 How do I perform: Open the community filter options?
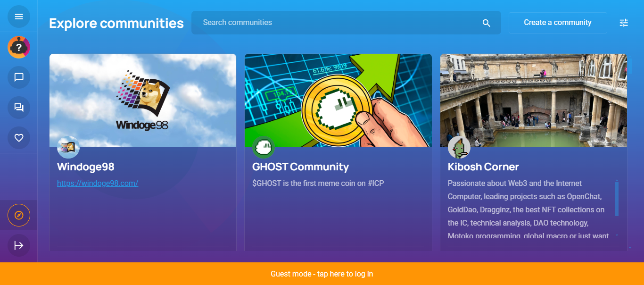tap(623, 22)
